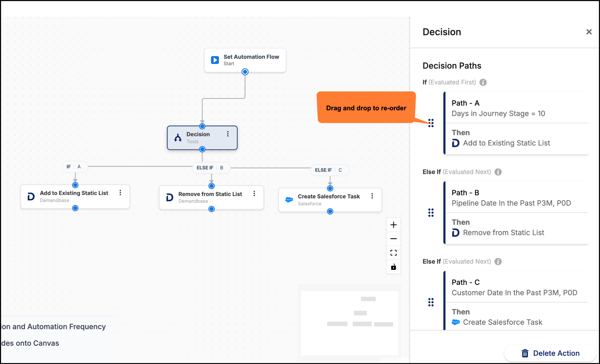600x364 pixels.
Task: Click Add to Existing Static List bottom connector
Action: tap(75, 208)
